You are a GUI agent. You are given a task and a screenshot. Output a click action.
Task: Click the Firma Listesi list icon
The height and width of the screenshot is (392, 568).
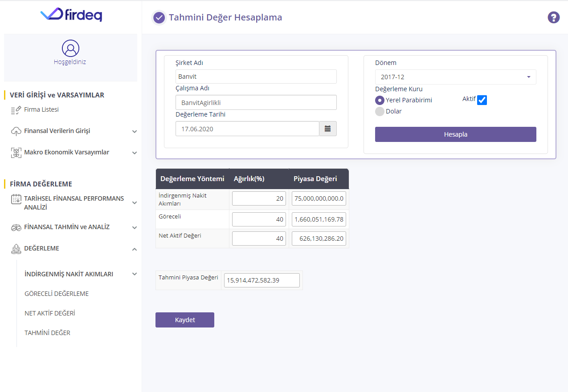(16, 110)
